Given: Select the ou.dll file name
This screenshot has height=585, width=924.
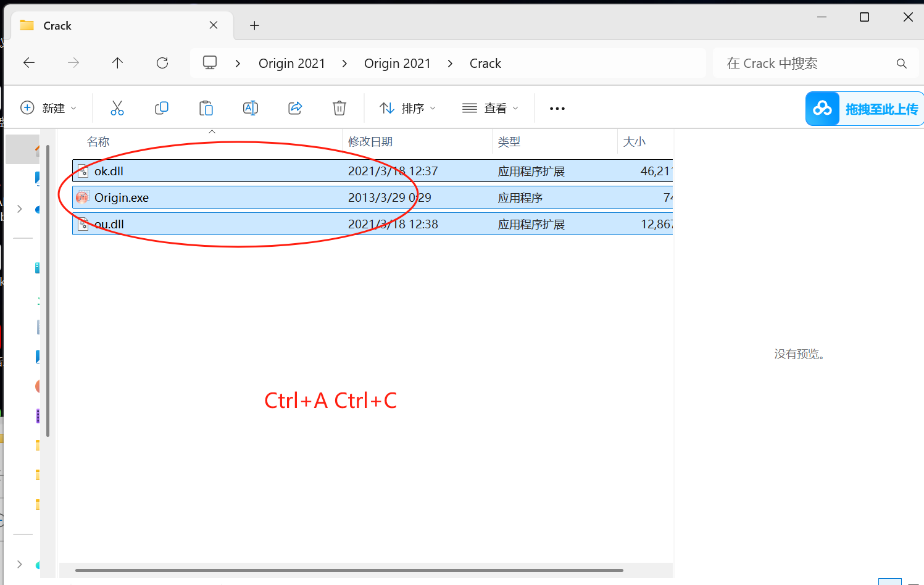Looking at the screenshot, I should [109, 224].
